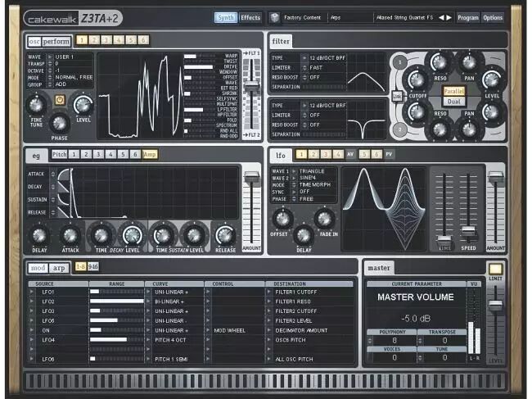Adjust the POLYPHONY stepper arrows

370,340
